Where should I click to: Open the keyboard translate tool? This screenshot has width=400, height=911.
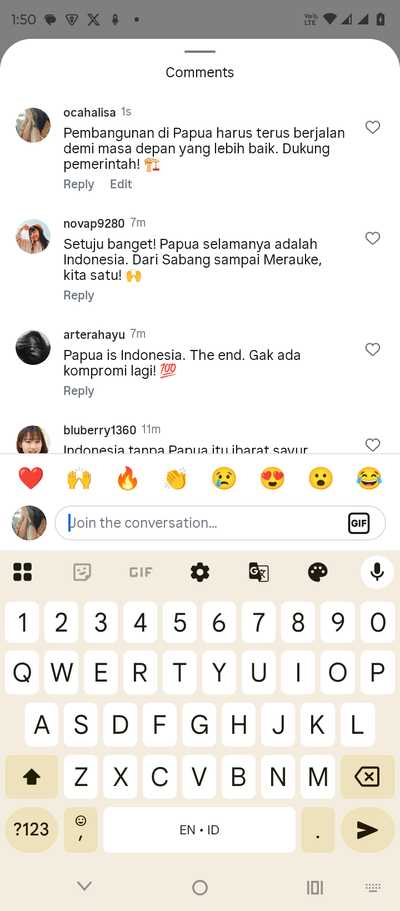pyautogui.click(x=259, y=573)
